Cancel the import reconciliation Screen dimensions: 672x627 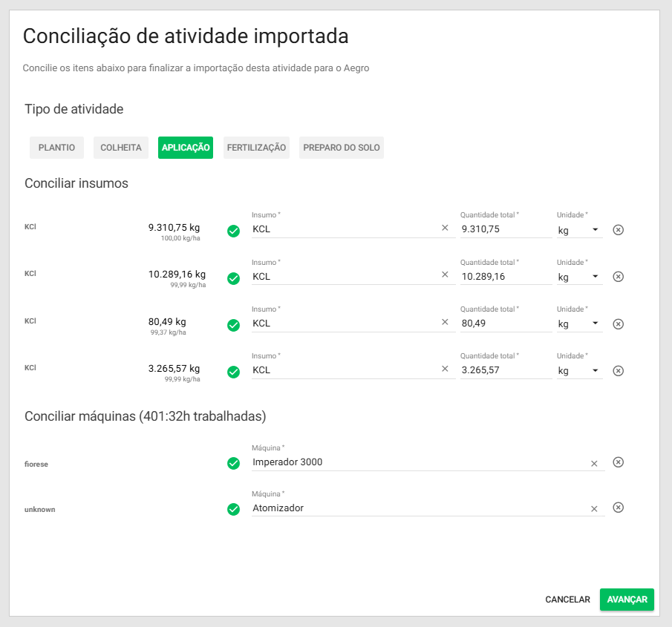[567, 600]
